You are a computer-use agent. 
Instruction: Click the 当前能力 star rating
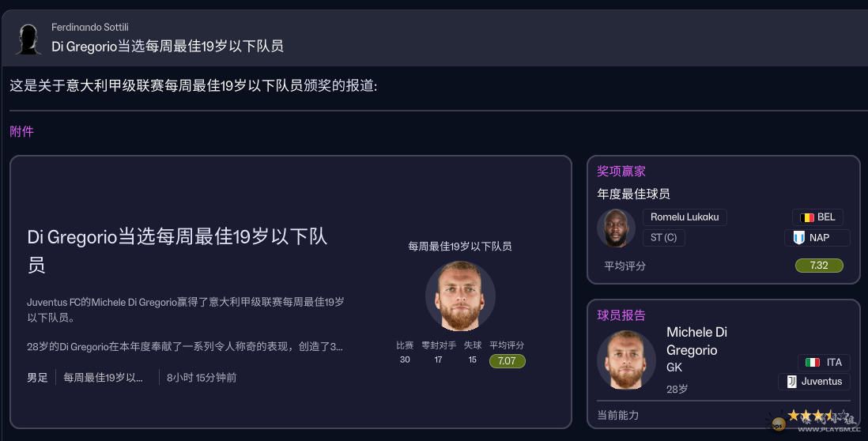click(810, 416)
